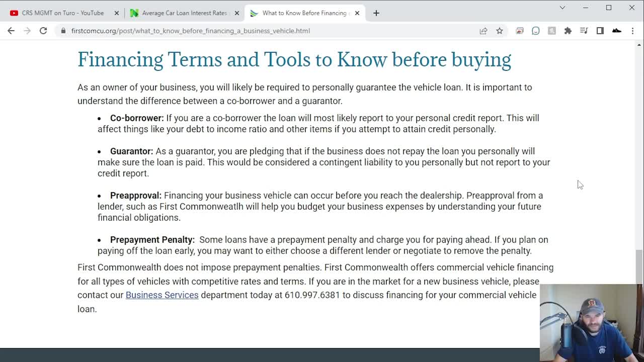Click 'First Commonwealth does not impose' sentence
644x362 pixels.
point(200,267)
